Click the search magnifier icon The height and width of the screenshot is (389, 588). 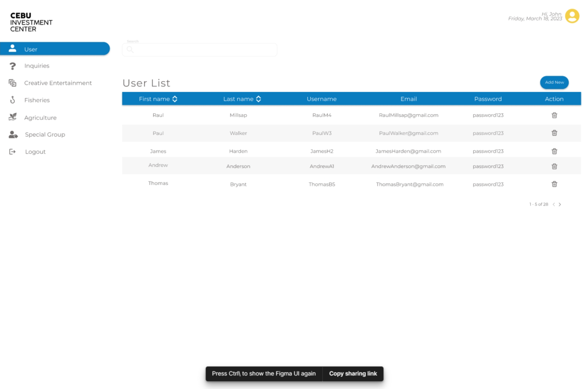[130, 50]
